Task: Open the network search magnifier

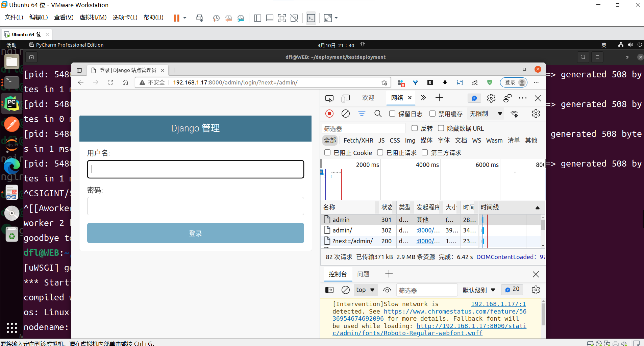Action: 378,114
